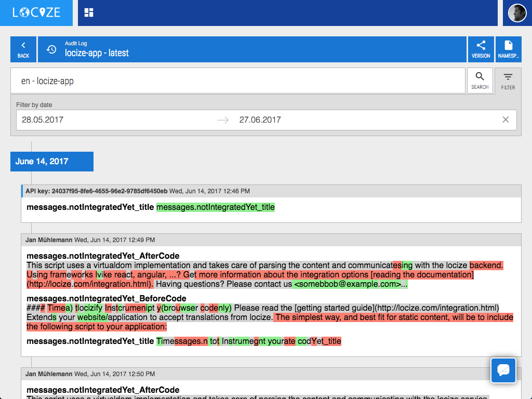
Task: Open the Version share button
Action: (x=481, y=49)
